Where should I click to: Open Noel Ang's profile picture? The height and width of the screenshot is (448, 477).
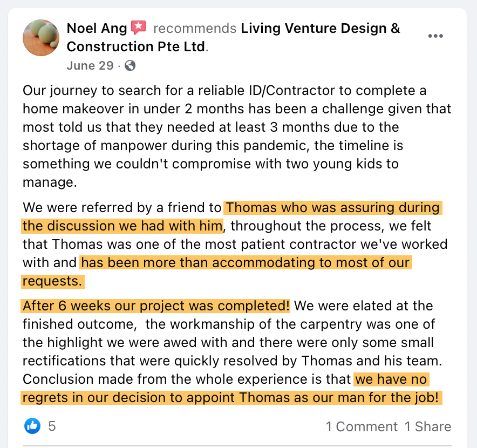click(x=41, y=38)
